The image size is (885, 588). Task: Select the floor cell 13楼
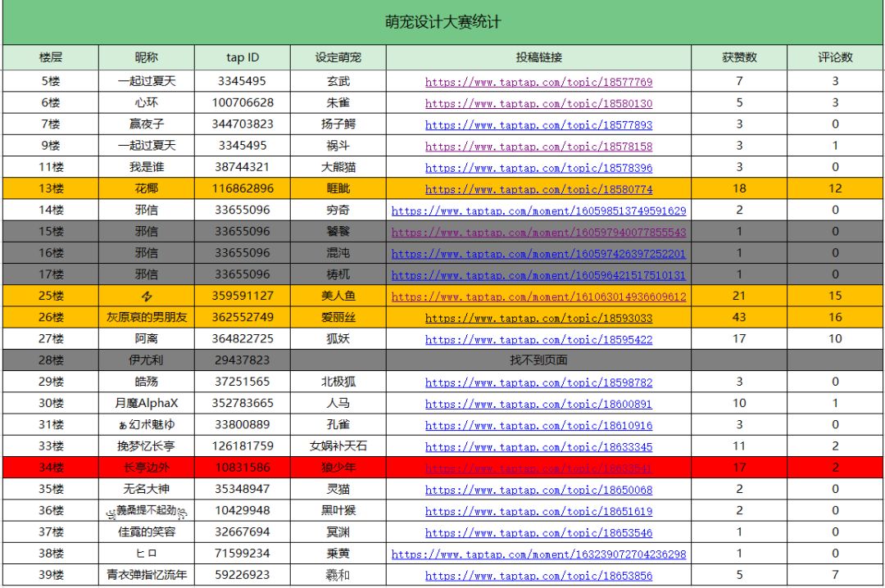click(x=51, y=188)
